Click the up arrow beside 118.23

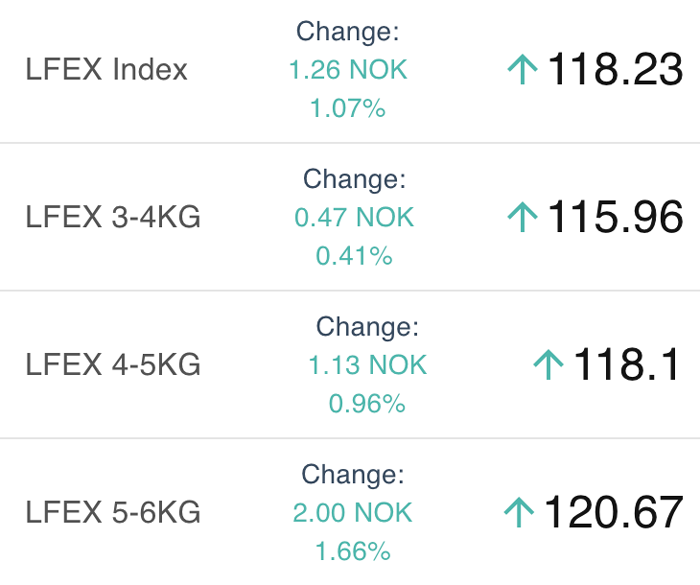point(522,69)
